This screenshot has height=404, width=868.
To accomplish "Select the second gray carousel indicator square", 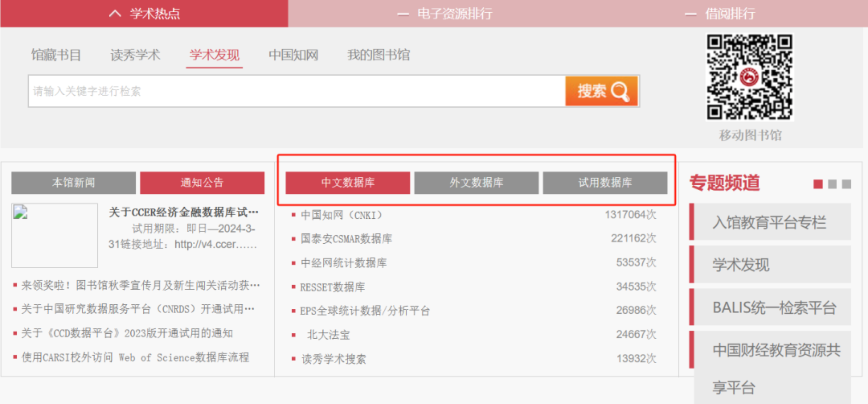I will click(x=832, y=184).
